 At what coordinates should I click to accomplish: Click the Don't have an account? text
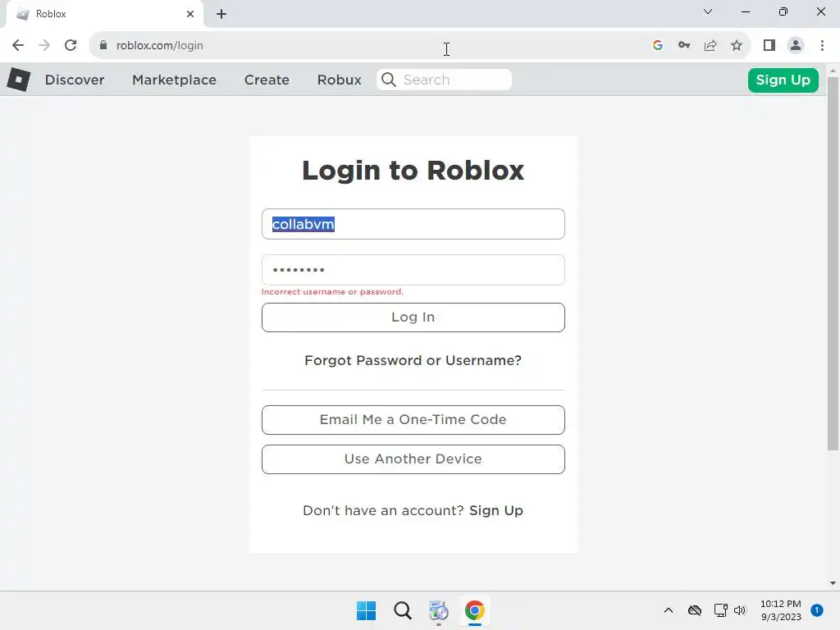tap(383, 510)
